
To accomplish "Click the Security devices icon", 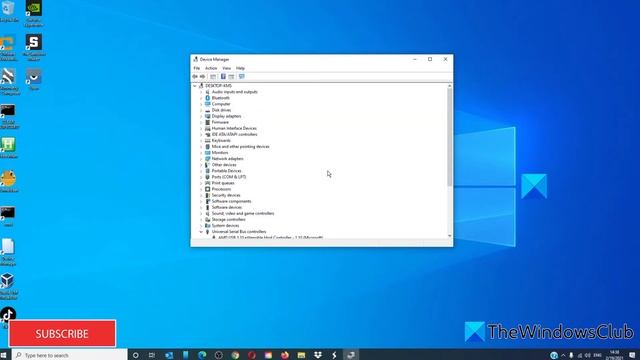I will click(x=207, y=195).
